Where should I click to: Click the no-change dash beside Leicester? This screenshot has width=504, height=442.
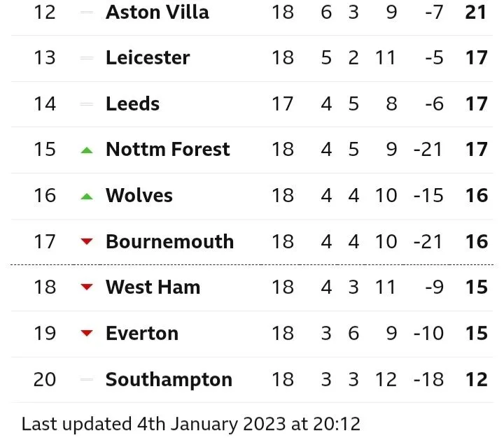(87, 58)
